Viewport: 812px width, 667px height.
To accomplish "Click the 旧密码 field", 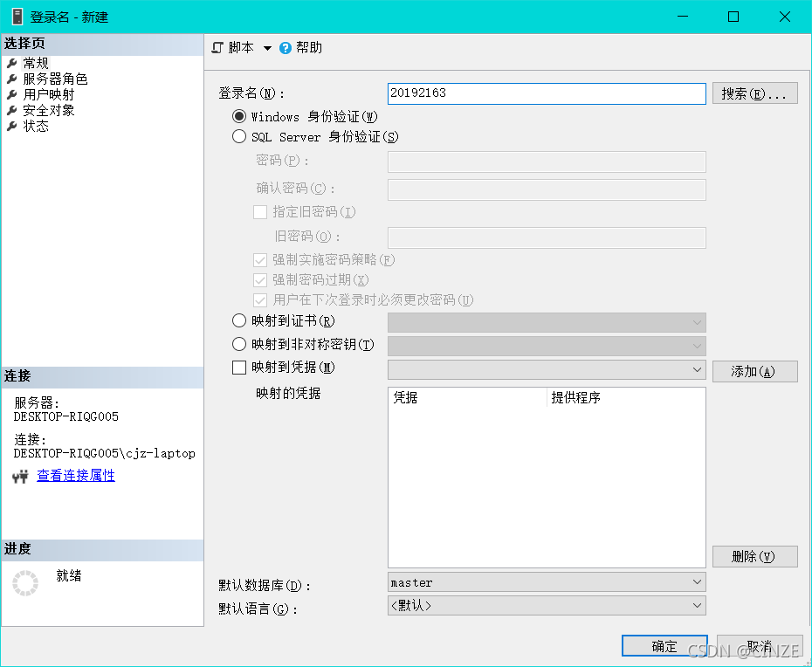I will coord(547,237).
